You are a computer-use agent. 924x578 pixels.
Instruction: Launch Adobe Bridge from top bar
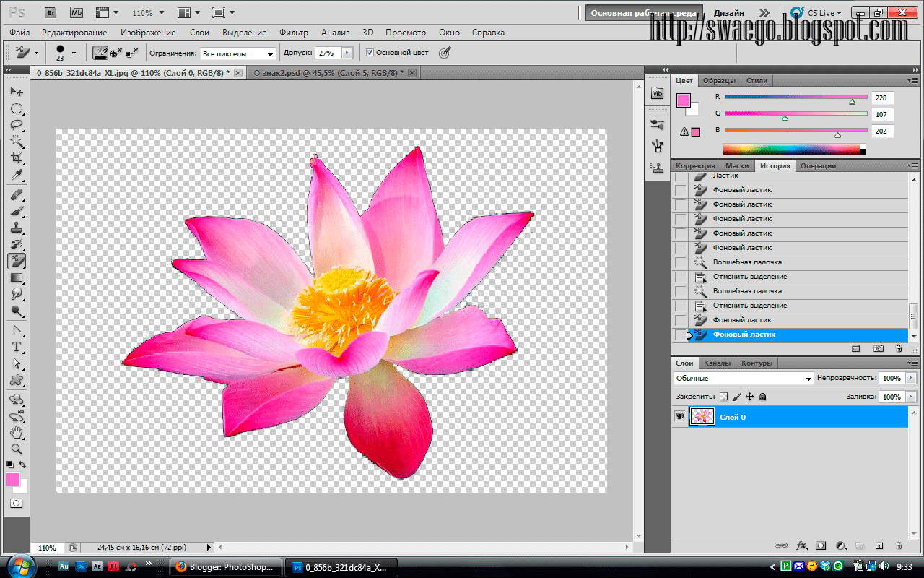pos(51,13)
